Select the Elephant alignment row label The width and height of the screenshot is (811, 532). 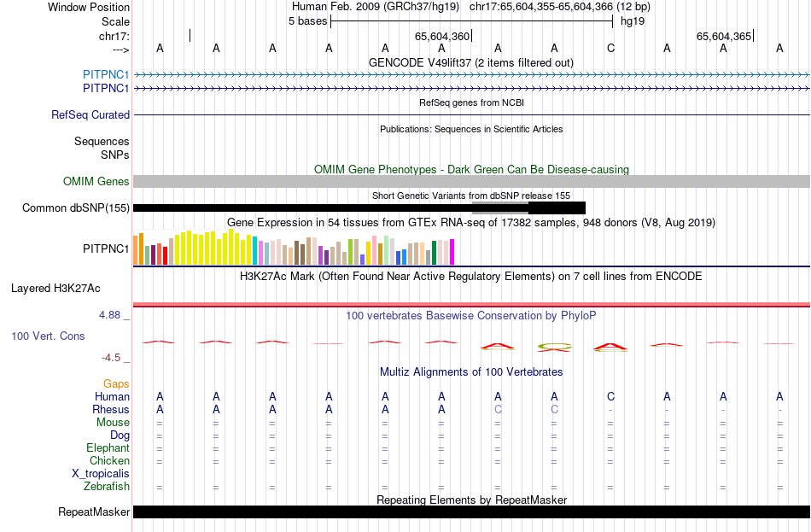point(108,448)
